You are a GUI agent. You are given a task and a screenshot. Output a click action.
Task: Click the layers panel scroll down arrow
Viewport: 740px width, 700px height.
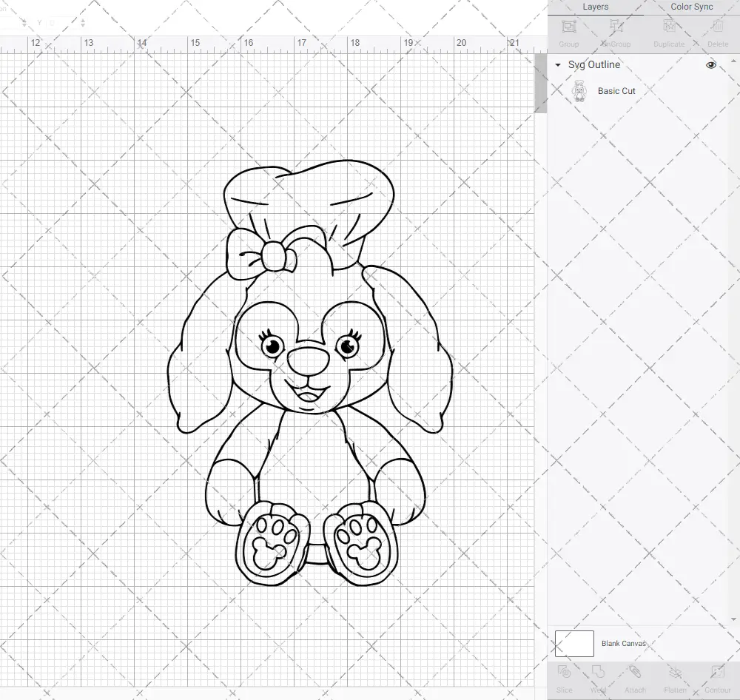(733, 619)
